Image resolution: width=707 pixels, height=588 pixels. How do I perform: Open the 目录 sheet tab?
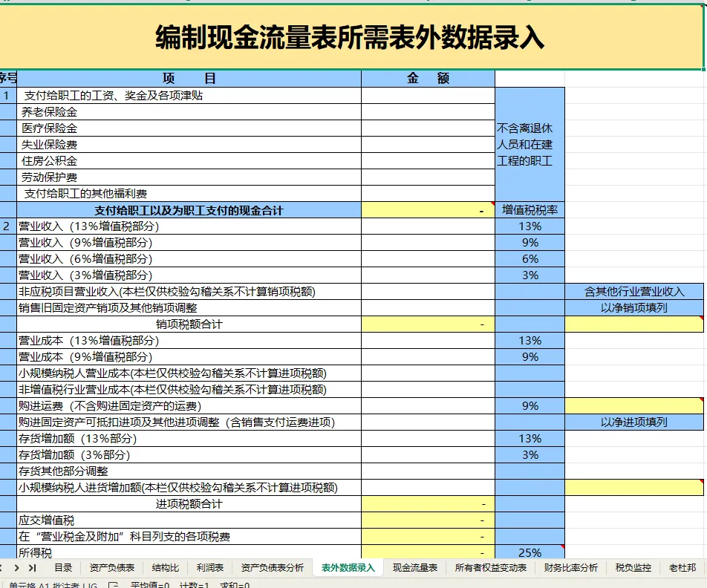pyautogui.click(x=63, y=568)
